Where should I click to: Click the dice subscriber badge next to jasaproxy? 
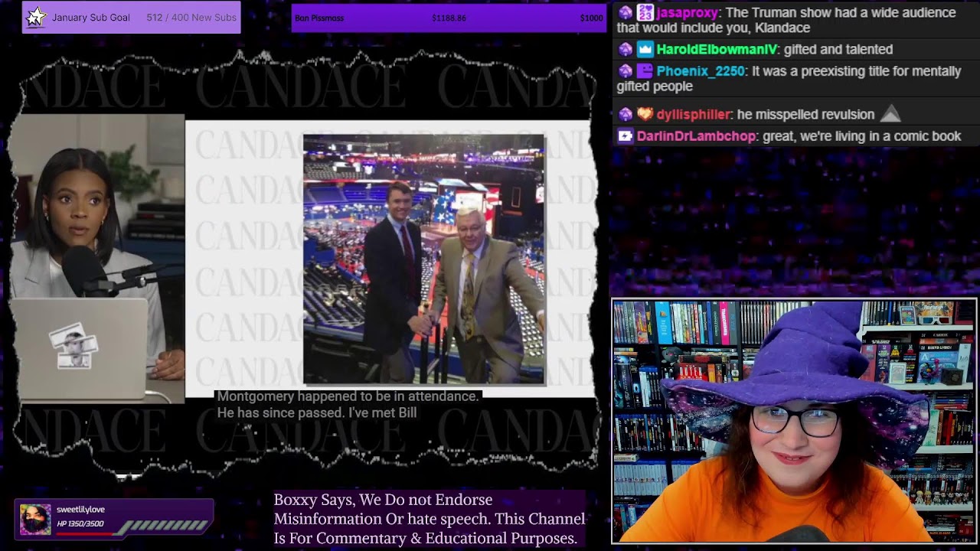tap(626, 13)
